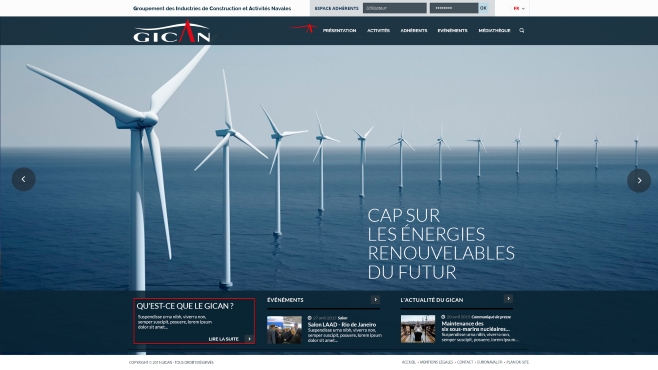Open the Présentation menu

point(339,31)
